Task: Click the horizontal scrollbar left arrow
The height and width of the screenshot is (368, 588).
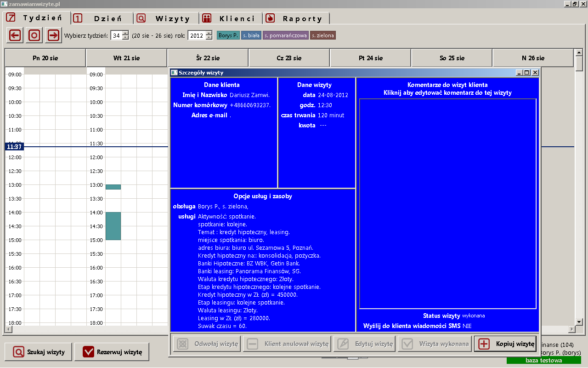Action: 8,329
